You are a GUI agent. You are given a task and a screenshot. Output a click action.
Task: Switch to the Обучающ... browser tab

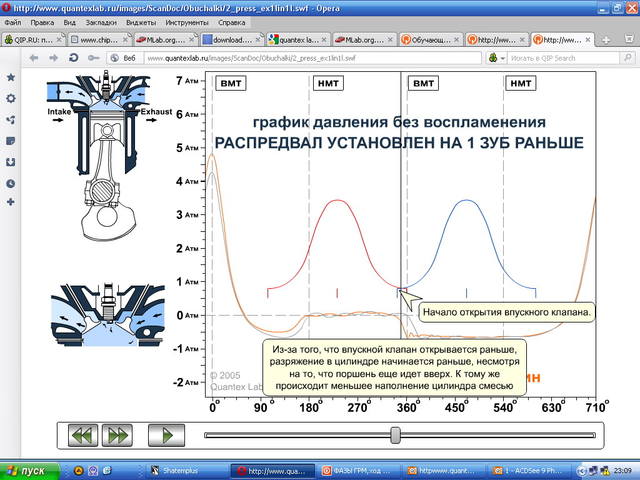tap(429, 40)
